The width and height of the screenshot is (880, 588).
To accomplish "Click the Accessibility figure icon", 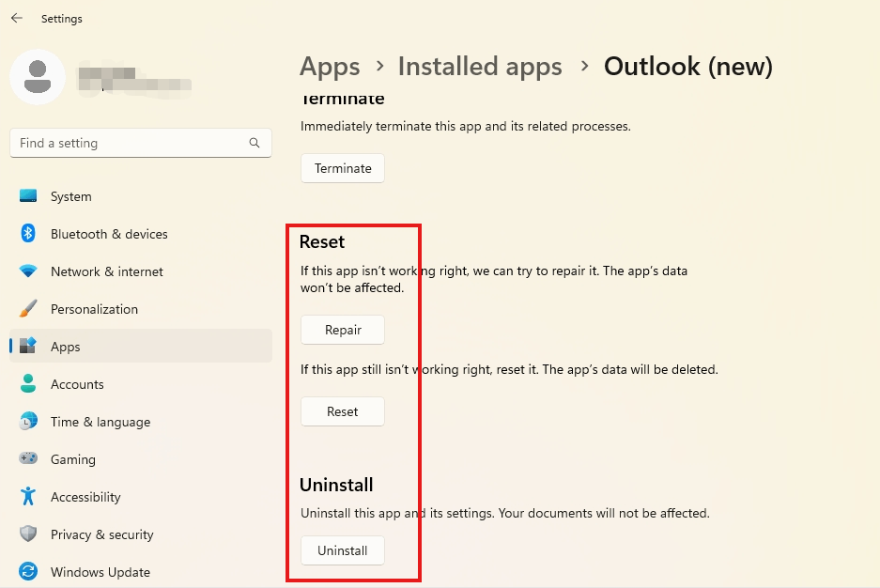I will tap(28, 497).
